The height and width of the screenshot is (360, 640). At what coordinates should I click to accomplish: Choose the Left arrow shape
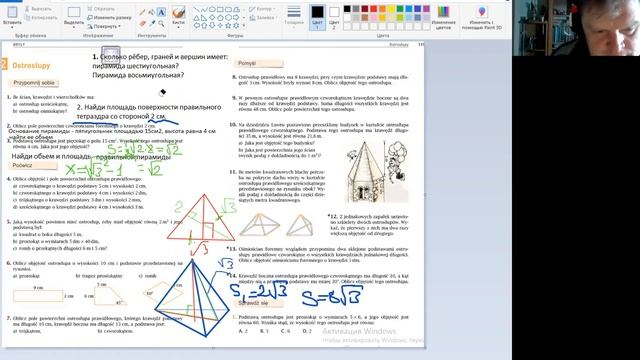(197, 25)
